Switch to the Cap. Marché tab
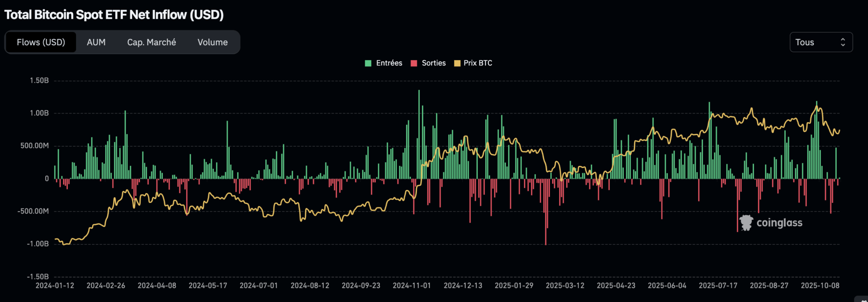The width and height of the screenshot is (868, 302). 151,42
